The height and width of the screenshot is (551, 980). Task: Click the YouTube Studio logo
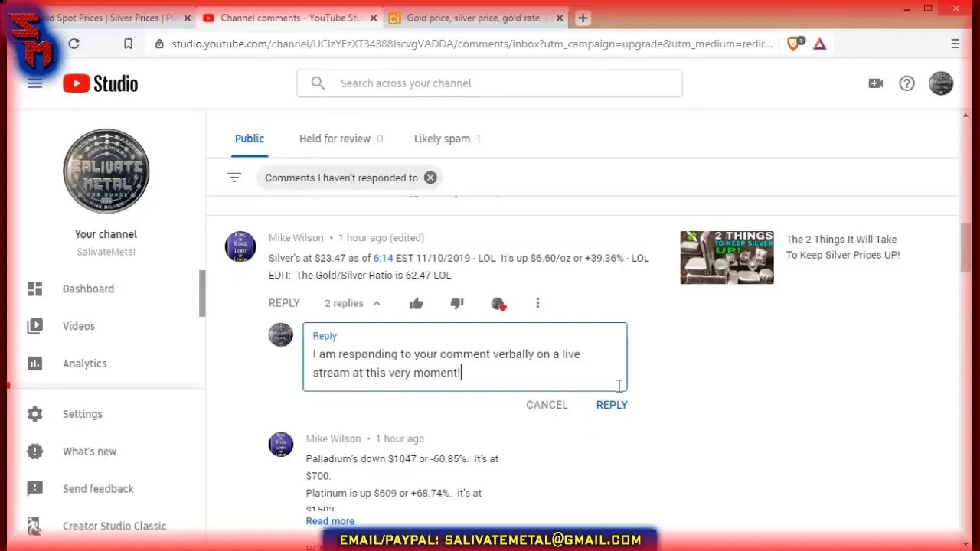(x=100, y=83)
